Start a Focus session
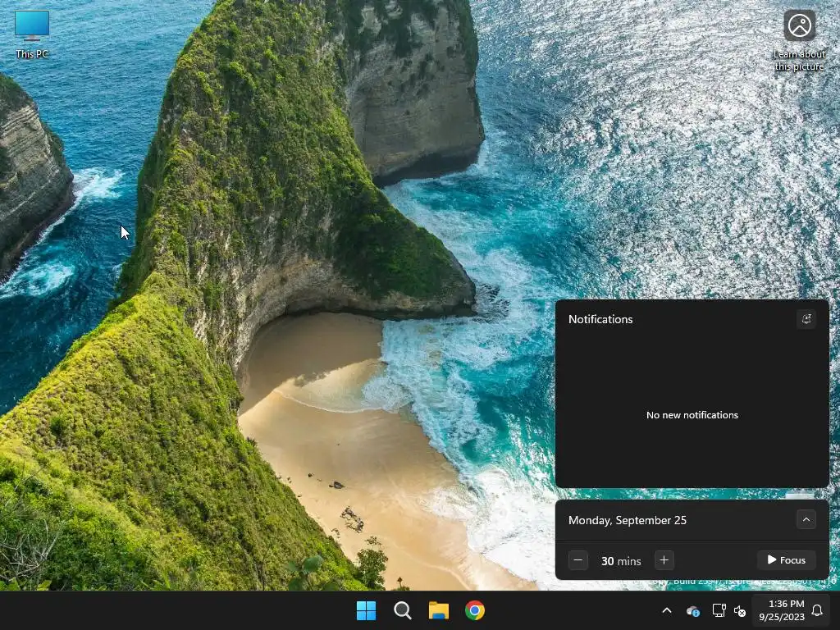This screenshot has height=630, width=840. pos(787,559)
